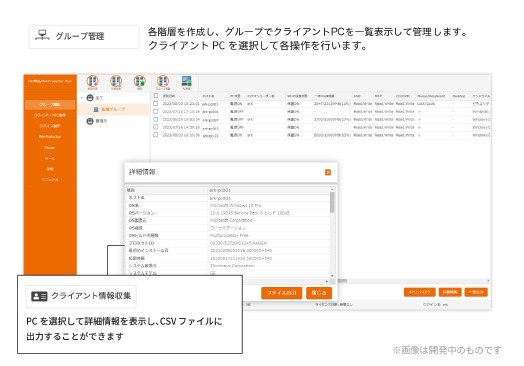Collapse the 全て tree node arrow
The height and width of the screenshot is (366, 524).
point(82,98)
